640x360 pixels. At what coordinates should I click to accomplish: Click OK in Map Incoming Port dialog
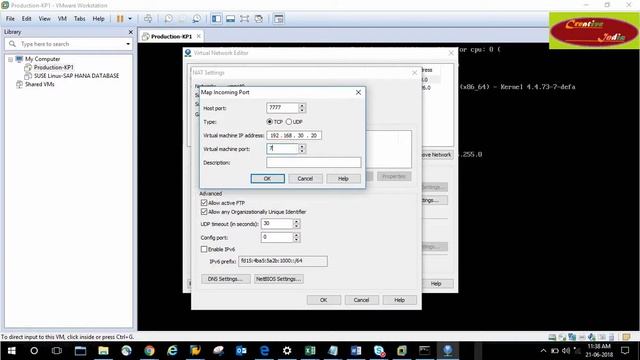click(268, 178)
